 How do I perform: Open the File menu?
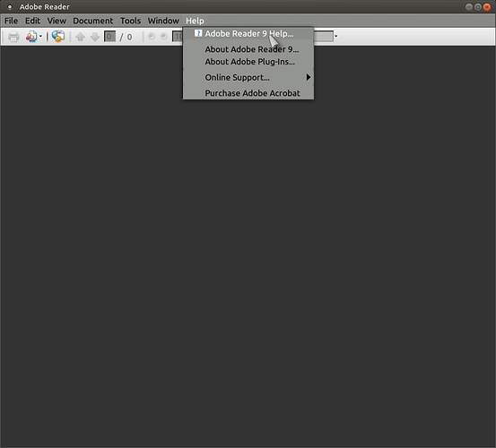(11, 21)
